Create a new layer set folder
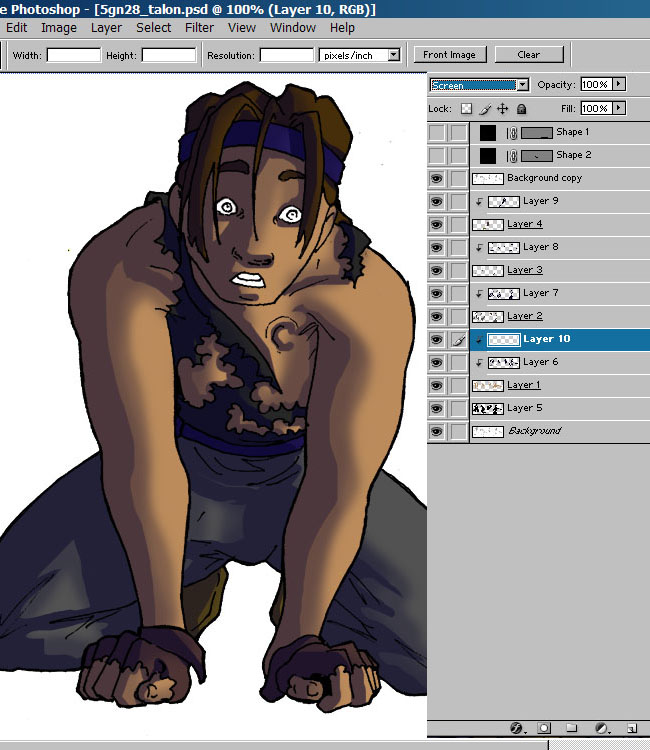 (x=571, y=728)
